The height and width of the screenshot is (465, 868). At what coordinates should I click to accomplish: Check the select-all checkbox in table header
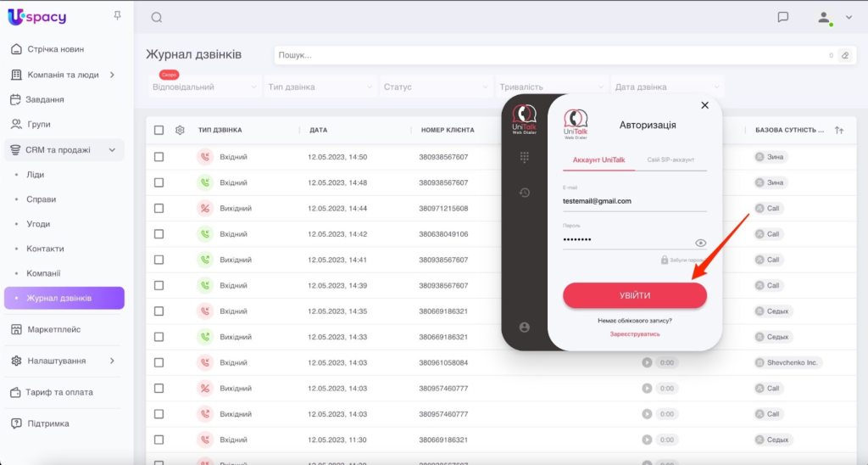pos(159,130)
